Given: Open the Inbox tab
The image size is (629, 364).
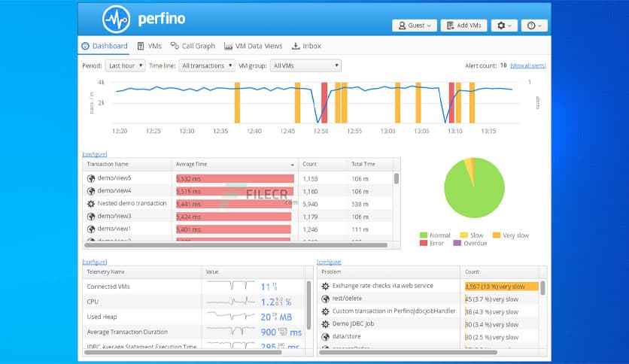Looking at the screenshot, I should [306, 46].
